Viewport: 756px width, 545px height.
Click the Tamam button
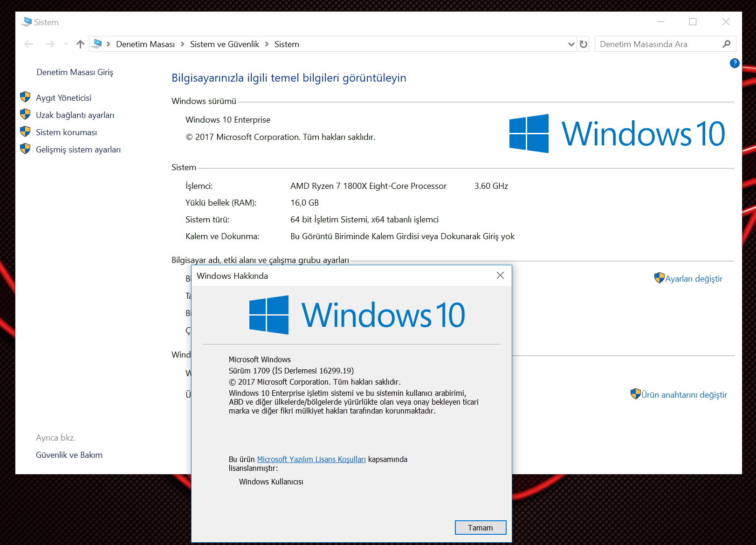(480, 528)
